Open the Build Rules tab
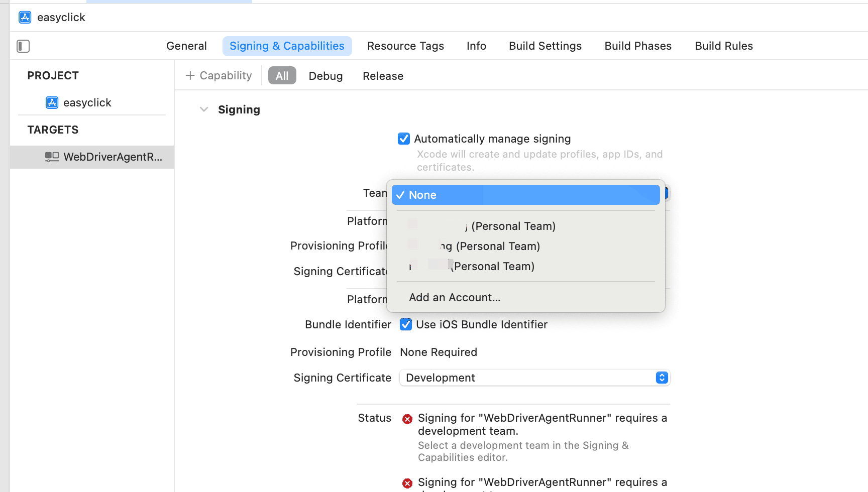The height and width of the screenshot is (492, 868). tap(724, 46)
